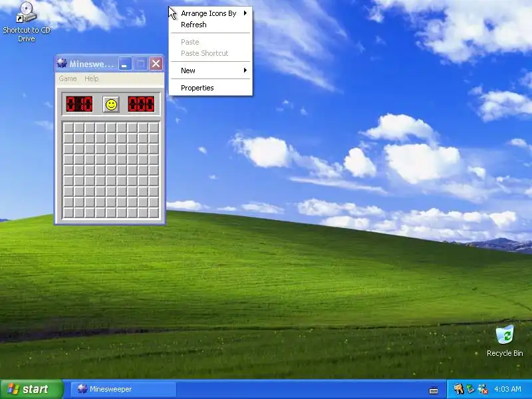The image size is (532, 399).
Task: Click the greyed-out Paste Shortcut entry
Action: [211, 53]
